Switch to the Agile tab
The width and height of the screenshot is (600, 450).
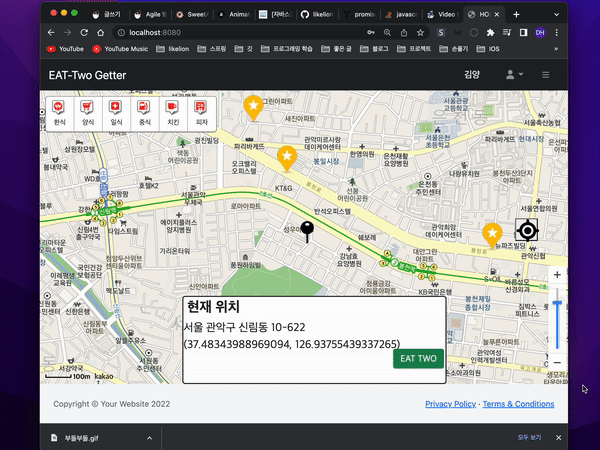(151, 15)
